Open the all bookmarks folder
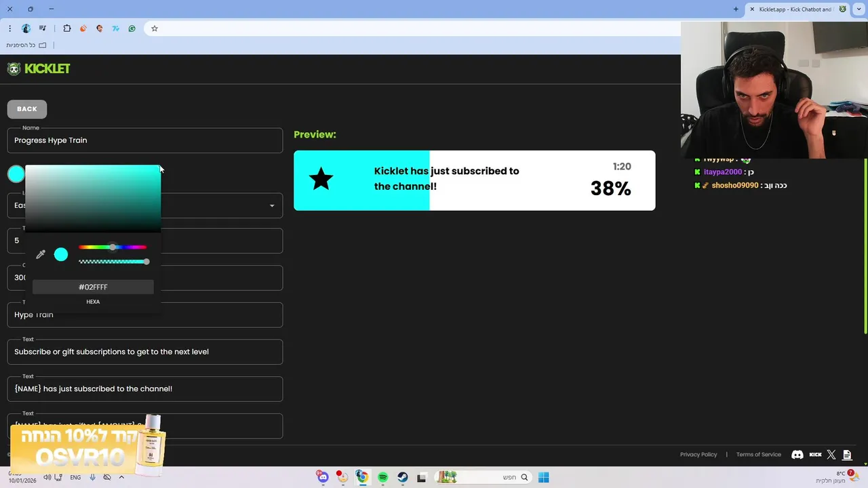The width and height of the screenshot is (868, 488). click(x=26, y=45)
